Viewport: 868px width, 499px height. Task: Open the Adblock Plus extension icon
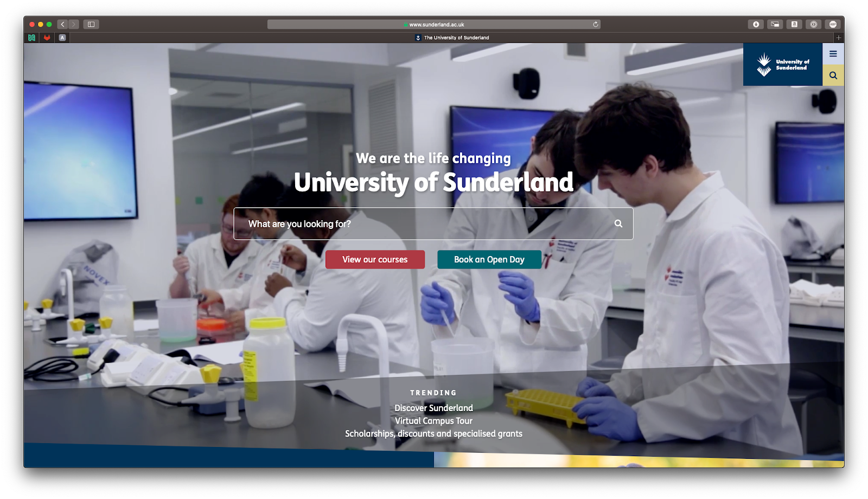(833, 24)
